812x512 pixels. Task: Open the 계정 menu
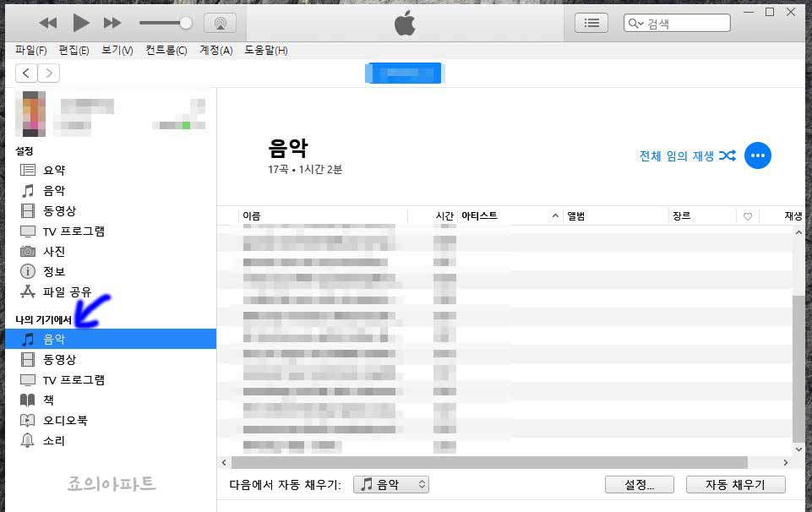(x=215, y=51)
